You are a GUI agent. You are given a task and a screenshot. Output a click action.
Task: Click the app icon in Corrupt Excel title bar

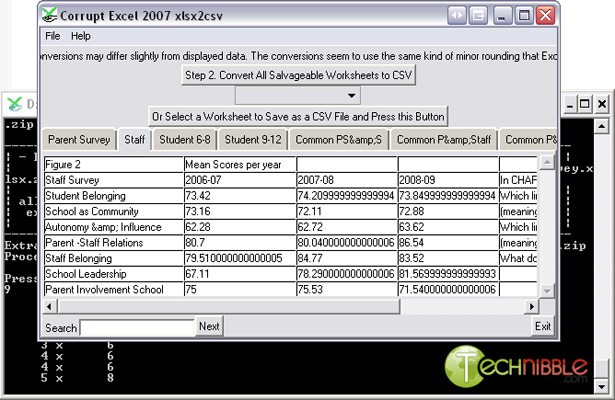[x=49, y=15]
